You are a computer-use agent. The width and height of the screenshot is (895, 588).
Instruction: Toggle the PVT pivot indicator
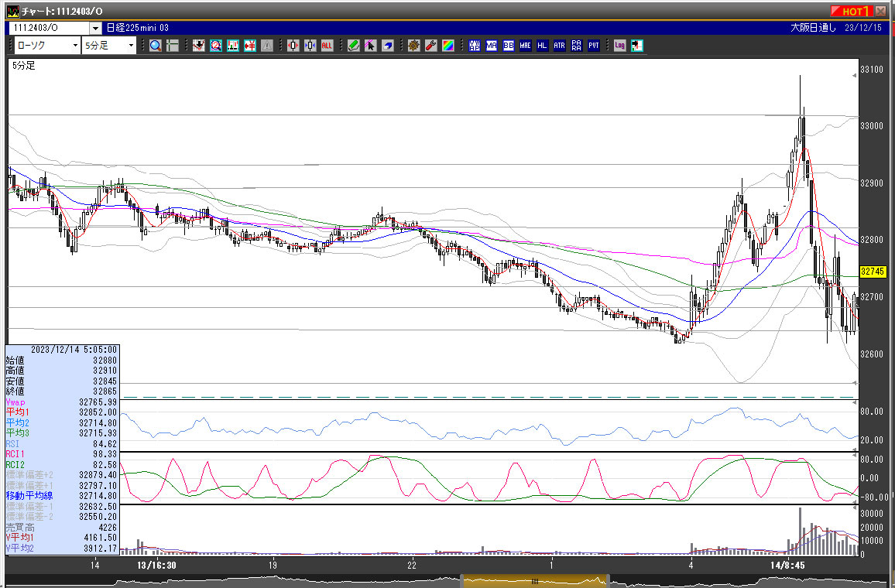(594, 46)
